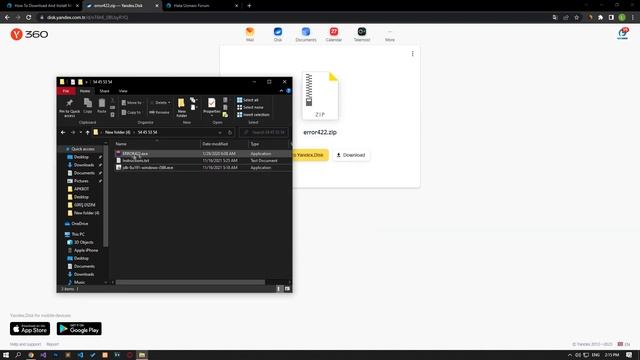This screenshot has height=360, width=640.
Task: Switch to details view icon in status bar
Action: (279, 289)
